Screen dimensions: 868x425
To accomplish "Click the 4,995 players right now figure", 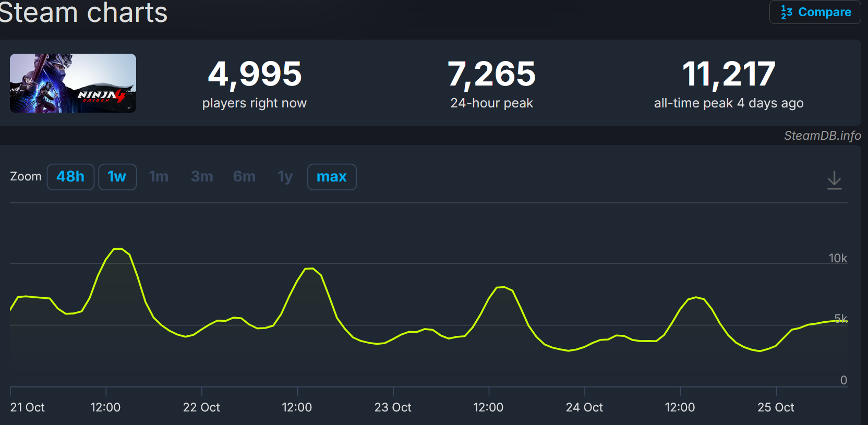I will click(255, 74).
